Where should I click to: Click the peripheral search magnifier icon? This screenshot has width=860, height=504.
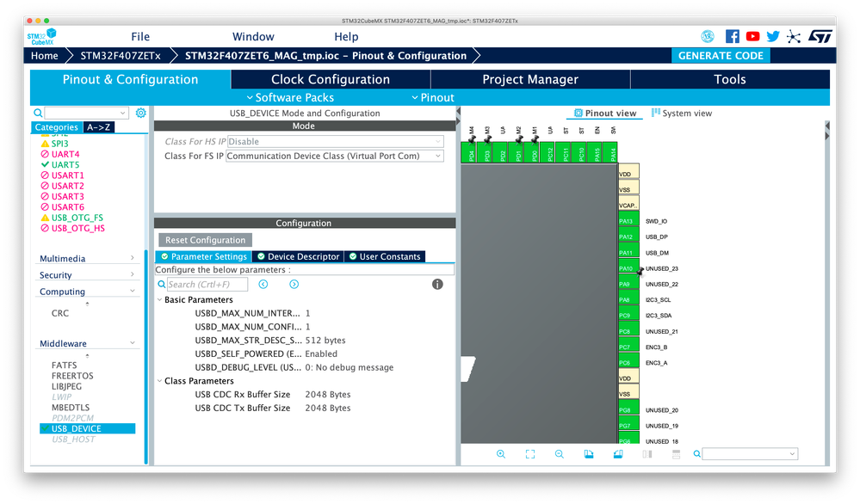coord(38,113)
